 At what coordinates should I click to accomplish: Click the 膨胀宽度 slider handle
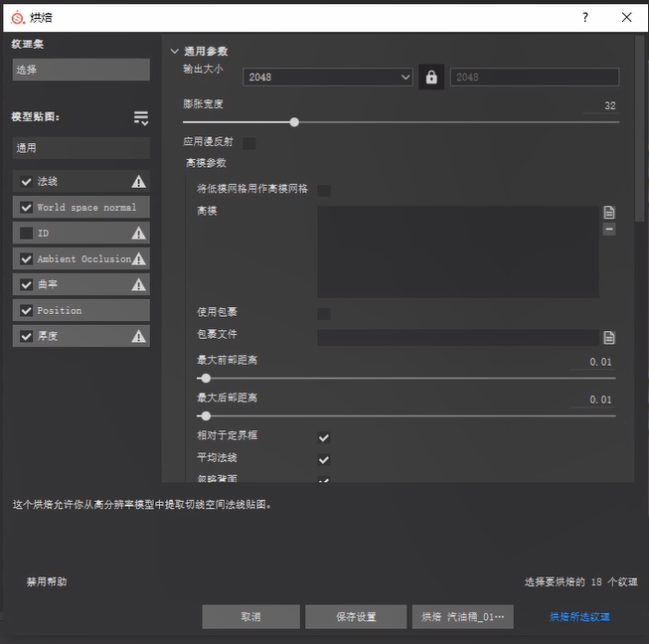(294, 122)
